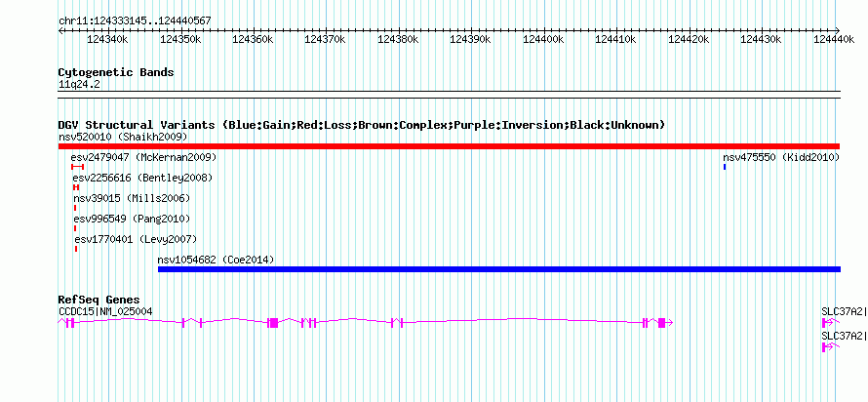Click the red esv2479047 loss glyph
Screen dimensions: 868x402
pyautogui.click(x=77, y=167)
